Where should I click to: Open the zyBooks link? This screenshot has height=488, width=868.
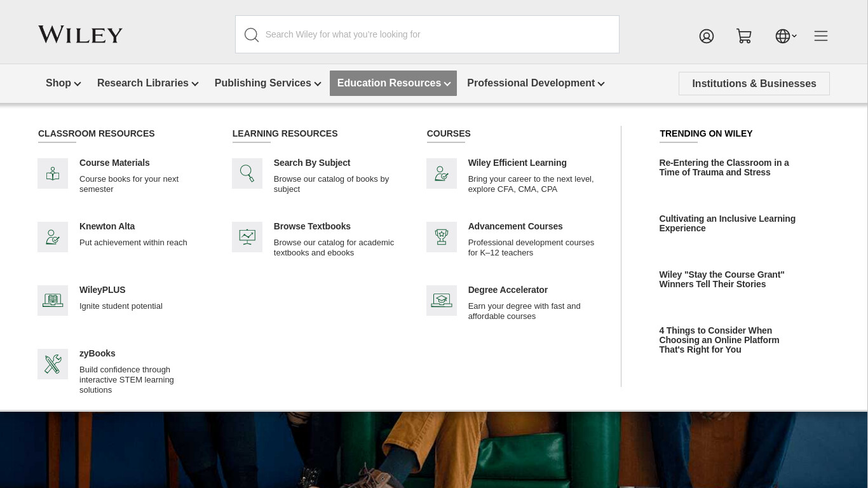[97, 353]
